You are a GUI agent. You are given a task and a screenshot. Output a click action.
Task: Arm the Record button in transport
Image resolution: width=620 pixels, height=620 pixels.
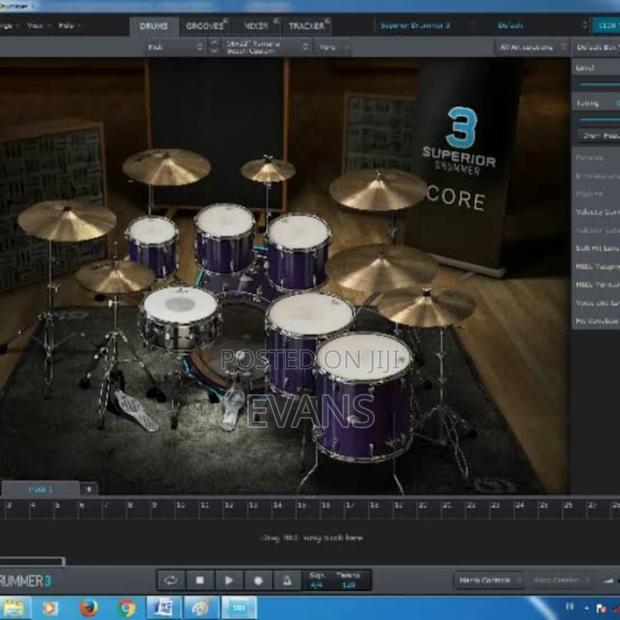[258, 580]
